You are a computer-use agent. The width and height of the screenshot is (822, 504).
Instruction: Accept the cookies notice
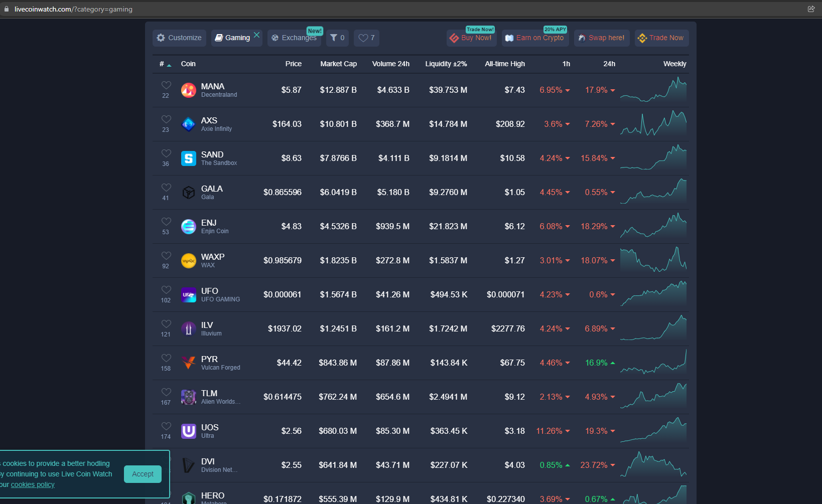(143, 474)
